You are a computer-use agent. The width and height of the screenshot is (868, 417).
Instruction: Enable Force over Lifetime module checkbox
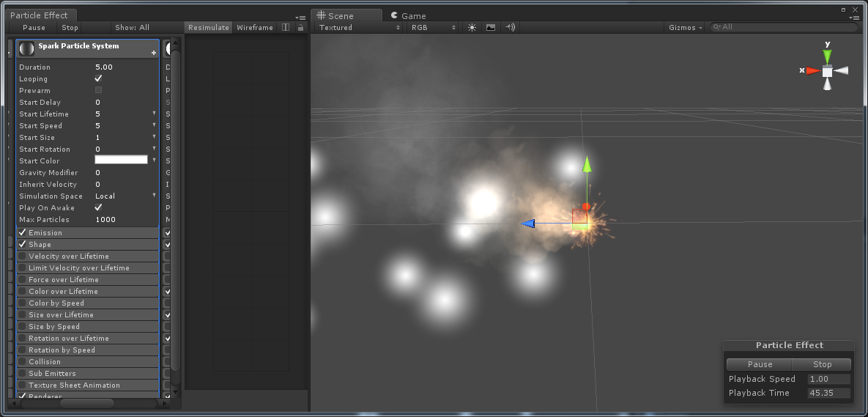(22, 280)
